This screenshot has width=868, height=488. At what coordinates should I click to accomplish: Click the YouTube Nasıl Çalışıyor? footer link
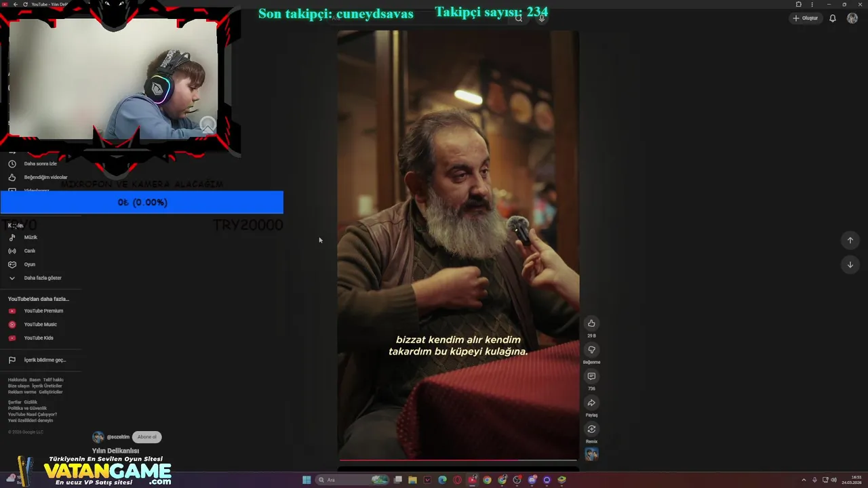pos(33,414)
